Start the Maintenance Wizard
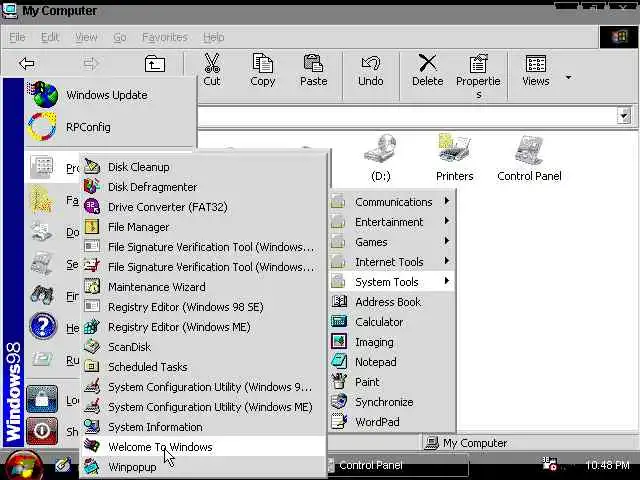 coord(204,287)
